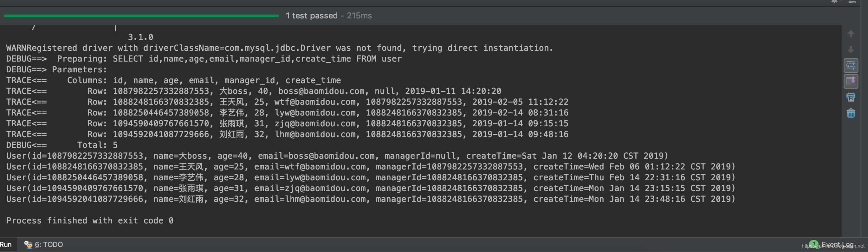The width and height of the screenshot is (868, 252).
Task: Toggle soft-wrap for console output
Action: (851, 65)
